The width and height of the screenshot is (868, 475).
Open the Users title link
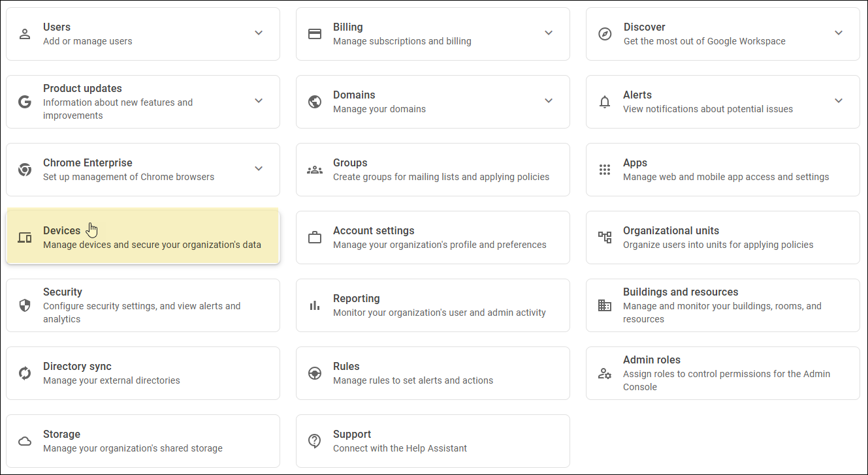[x=57, y=27]
